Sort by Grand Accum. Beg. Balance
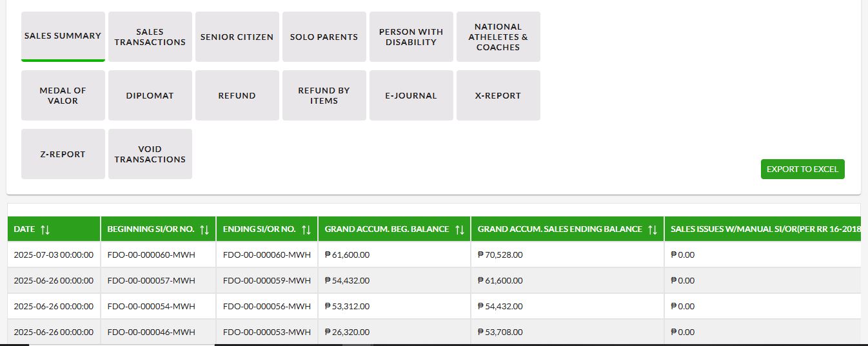Image resolution: width=868 pixels, height=346 pixels. coord(460,229)
